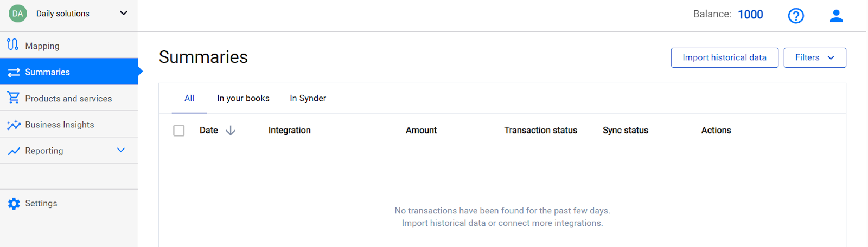The height and width of the screenshot is (247, 868).
Task: Click the Mapping route icon in sidebar
Action: [13, 45]
